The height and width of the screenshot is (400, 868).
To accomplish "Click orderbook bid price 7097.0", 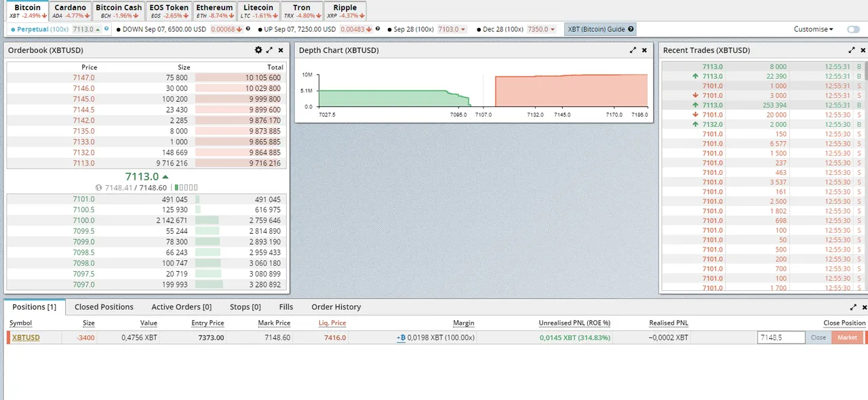I will pyautogui.click(x=83, y=285).
